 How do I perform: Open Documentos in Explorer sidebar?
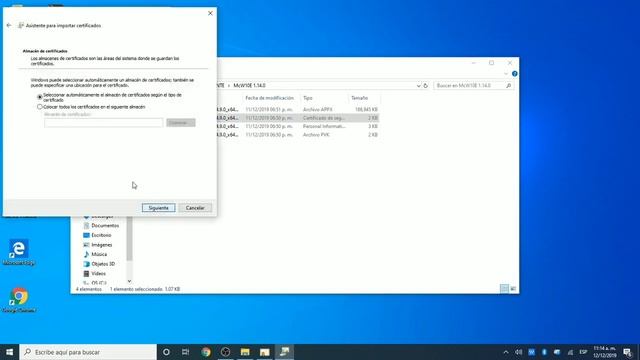105,226
